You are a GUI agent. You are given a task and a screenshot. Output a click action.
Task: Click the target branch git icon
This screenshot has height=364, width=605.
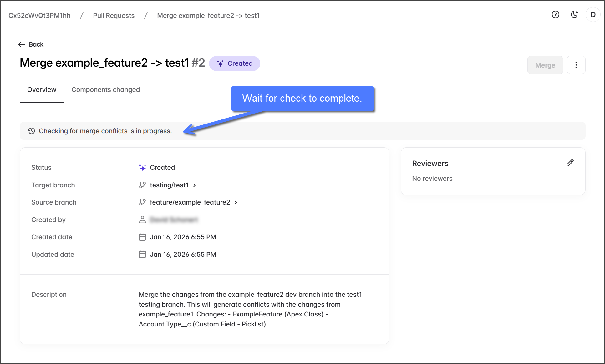142,185
